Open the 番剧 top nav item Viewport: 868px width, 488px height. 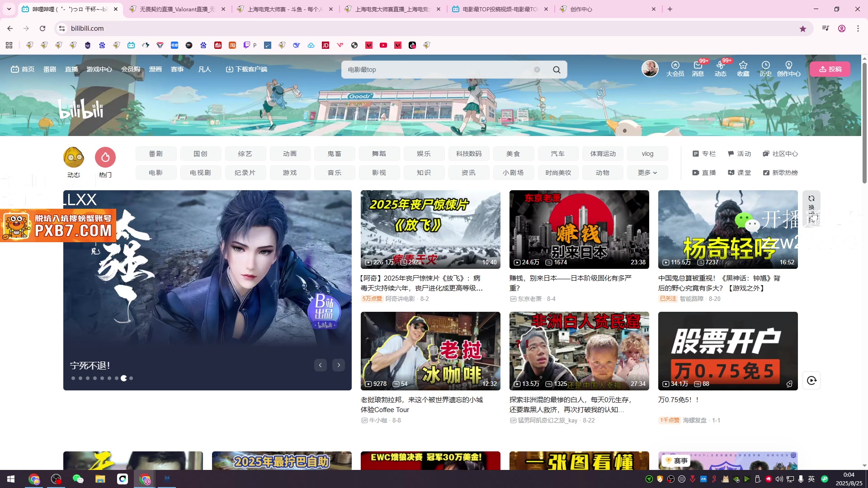click(50, 69)
